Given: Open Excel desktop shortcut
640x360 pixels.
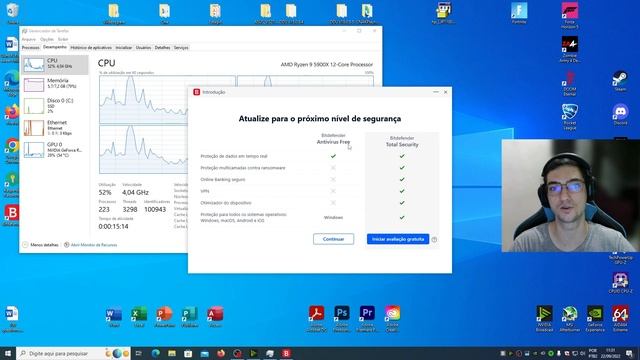Looking at the screenshot, I should (x=139, y=317).
